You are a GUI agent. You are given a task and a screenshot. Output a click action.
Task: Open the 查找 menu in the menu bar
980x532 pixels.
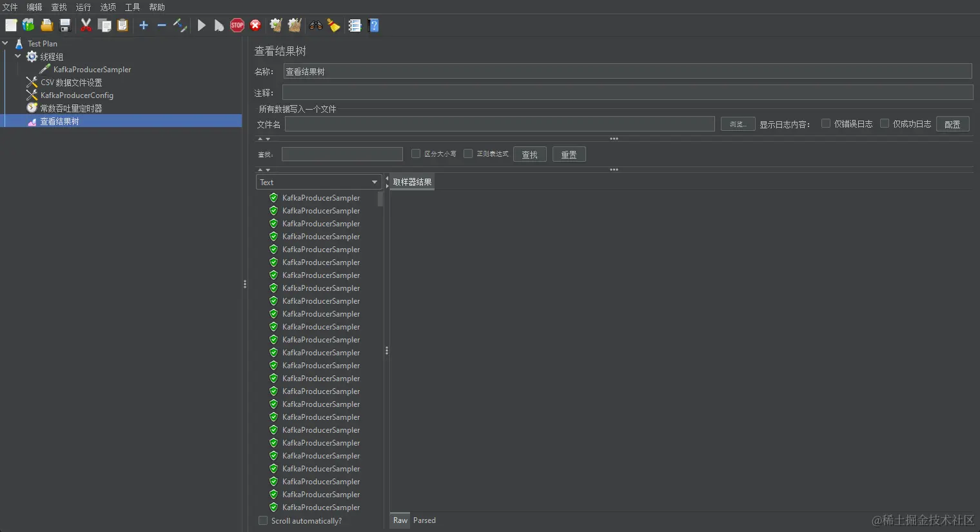[59, 7]
